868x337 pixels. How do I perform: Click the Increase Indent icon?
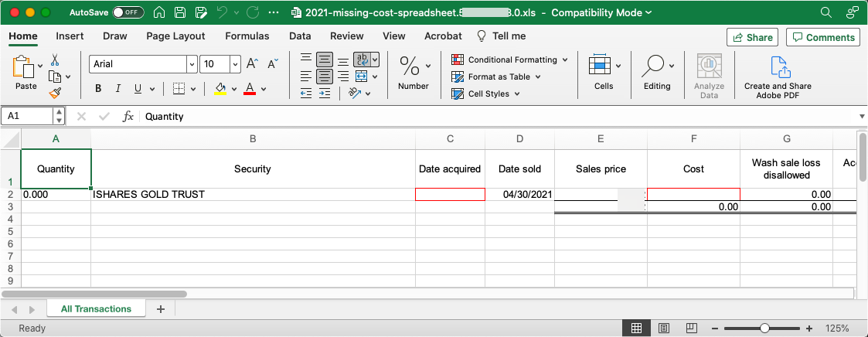click(325, 93)
